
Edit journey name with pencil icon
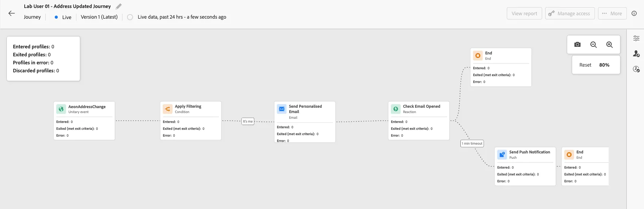(x=119, y=6)
